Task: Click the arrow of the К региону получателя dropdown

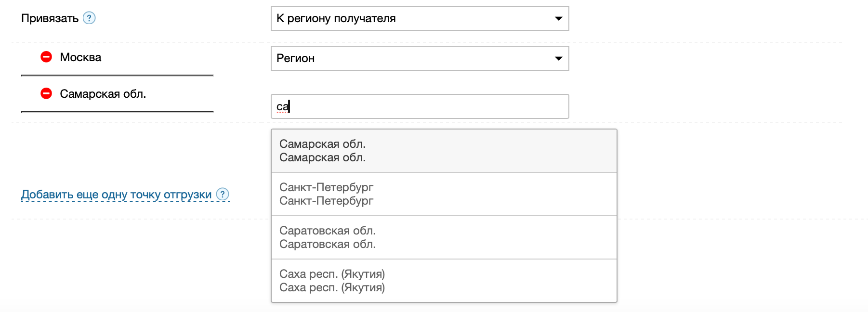Action: click(x=558, y=19)
